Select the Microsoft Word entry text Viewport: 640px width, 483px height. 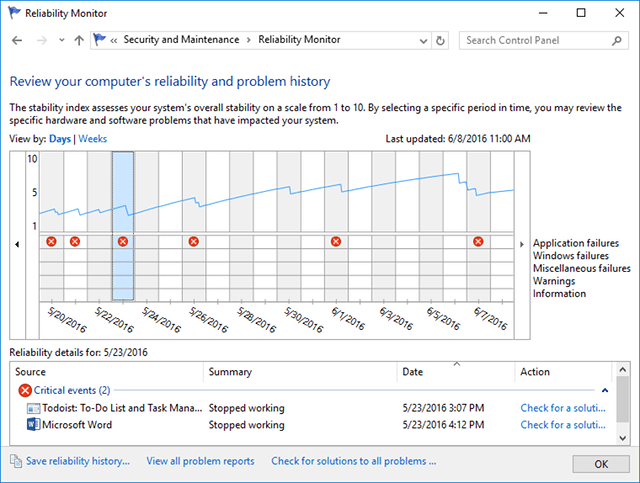77,425
